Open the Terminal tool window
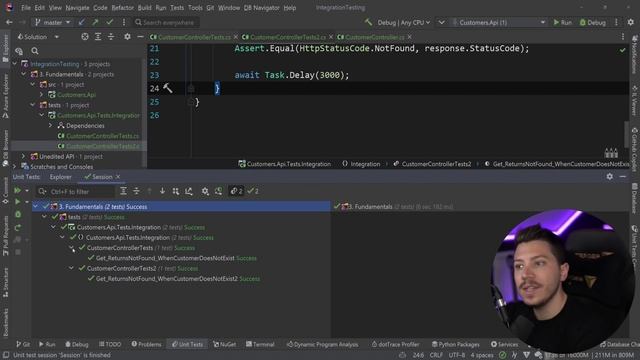The width and height of the screenshot is (640, 360). coord(260,344)
